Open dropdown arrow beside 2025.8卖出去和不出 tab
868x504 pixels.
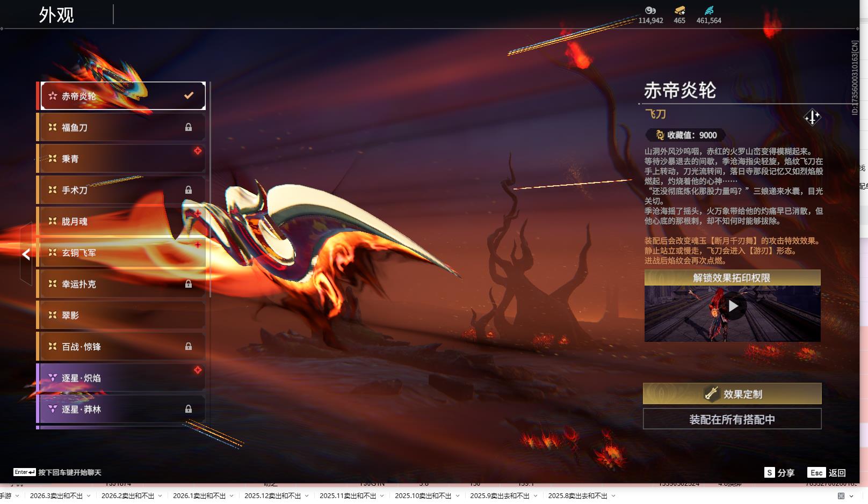point(613,496)
